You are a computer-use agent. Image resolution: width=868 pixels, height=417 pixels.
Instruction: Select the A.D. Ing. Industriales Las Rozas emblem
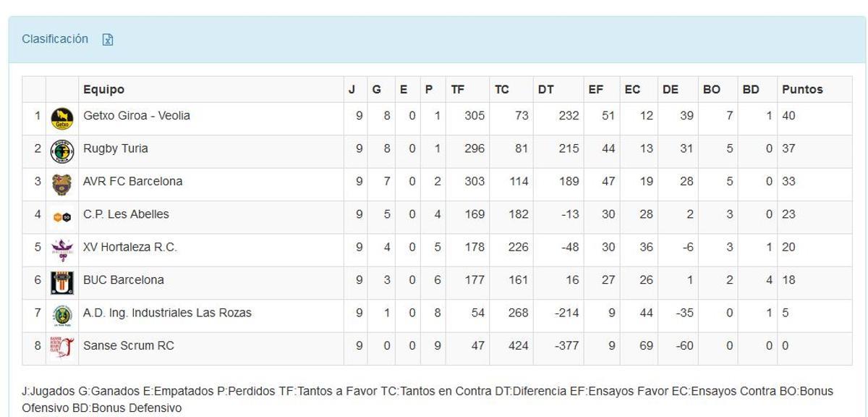[x=62, y=313]
